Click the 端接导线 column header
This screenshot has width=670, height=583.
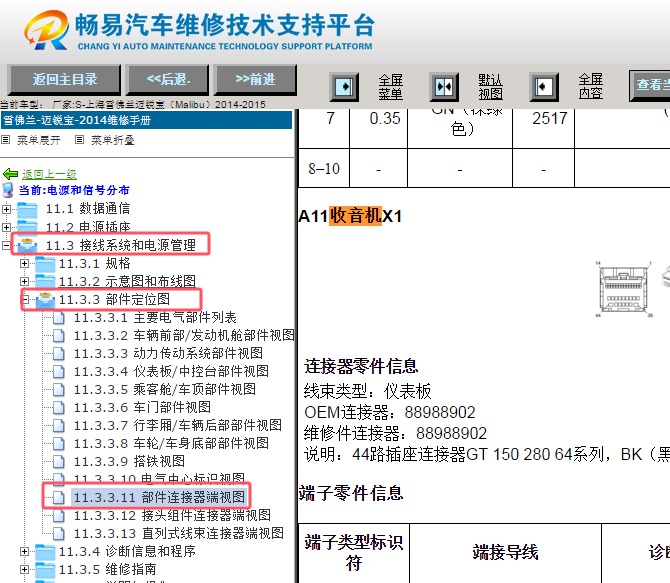[505, 552]
